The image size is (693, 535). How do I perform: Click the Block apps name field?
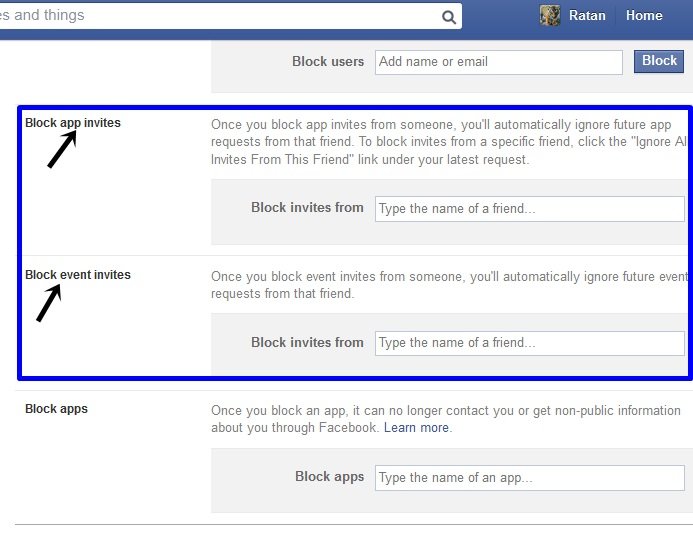[529, 478]
